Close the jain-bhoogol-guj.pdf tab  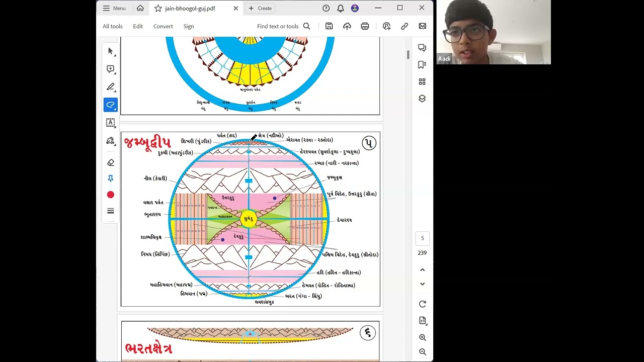tap(235, 8)
